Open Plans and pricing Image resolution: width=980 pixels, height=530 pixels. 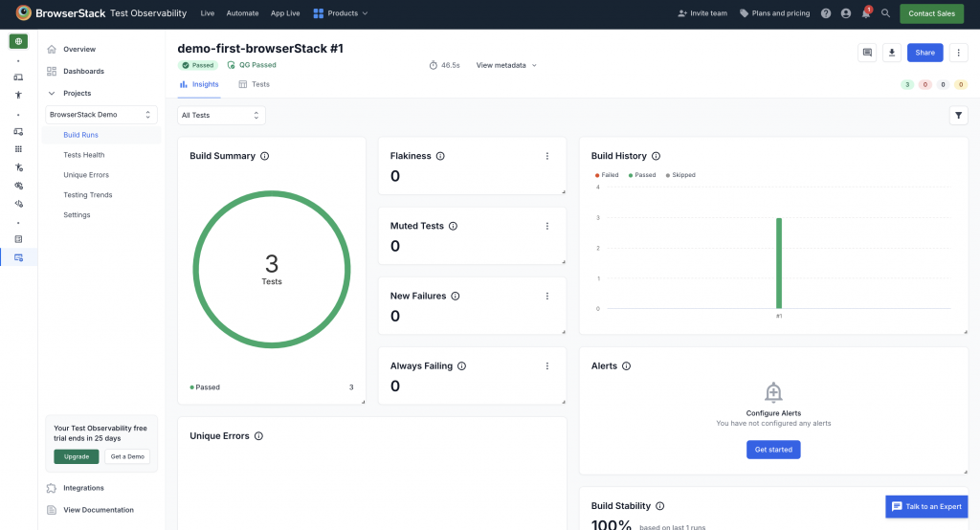pos(774,13)
